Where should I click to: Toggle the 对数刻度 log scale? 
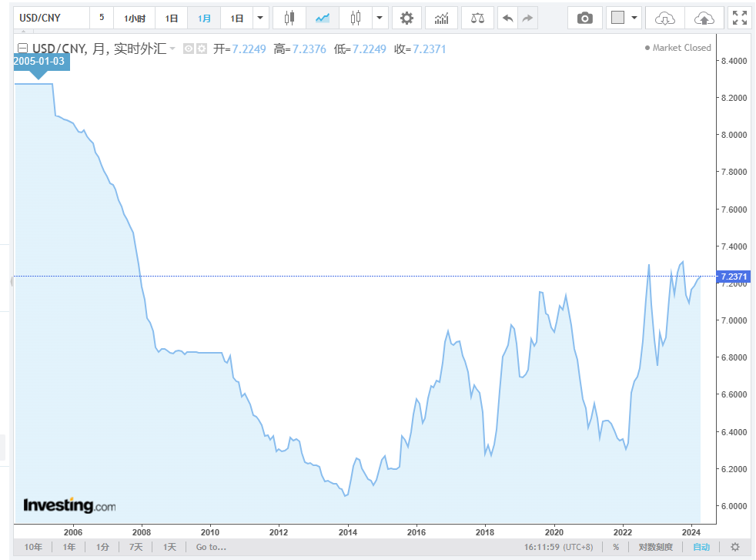click(x=655, y=547)
